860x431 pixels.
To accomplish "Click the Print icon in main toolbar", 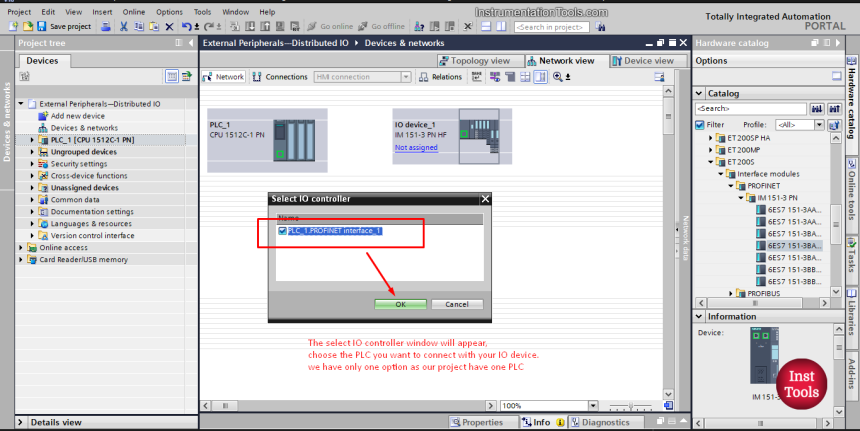I will (106, 26).
